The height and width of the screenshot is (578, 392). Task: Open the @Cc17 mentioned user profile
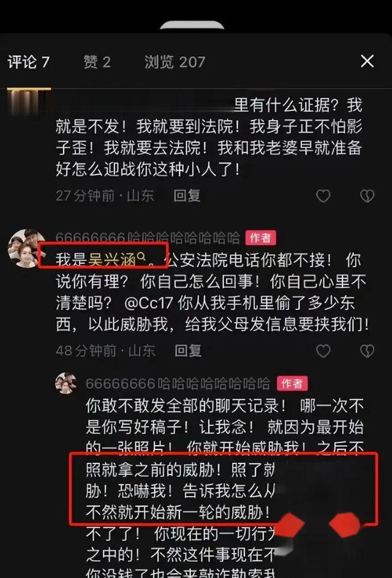pos(149,303)
